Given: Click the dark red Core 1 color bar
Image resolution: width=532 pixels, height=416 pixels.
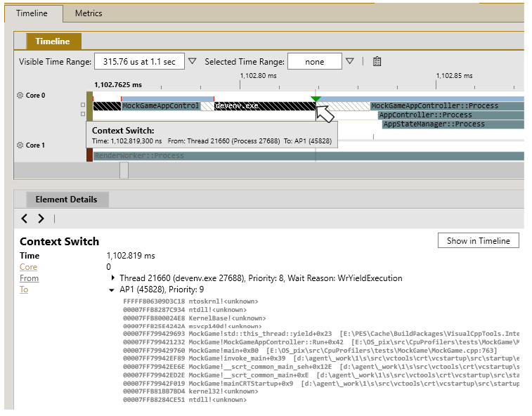Looking at the screenshot, I should pyautogui.click(x=89, y=155).
